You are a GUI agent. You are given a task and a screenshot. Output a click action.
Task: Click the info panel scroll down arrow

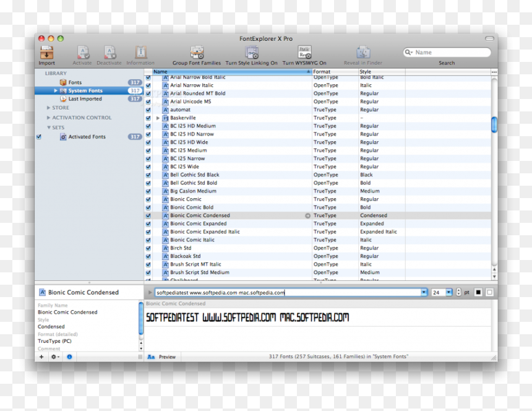141,348
